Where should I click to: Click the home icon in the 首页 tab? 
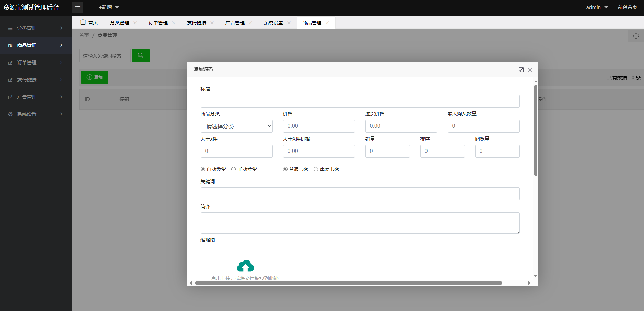point(83,22)
